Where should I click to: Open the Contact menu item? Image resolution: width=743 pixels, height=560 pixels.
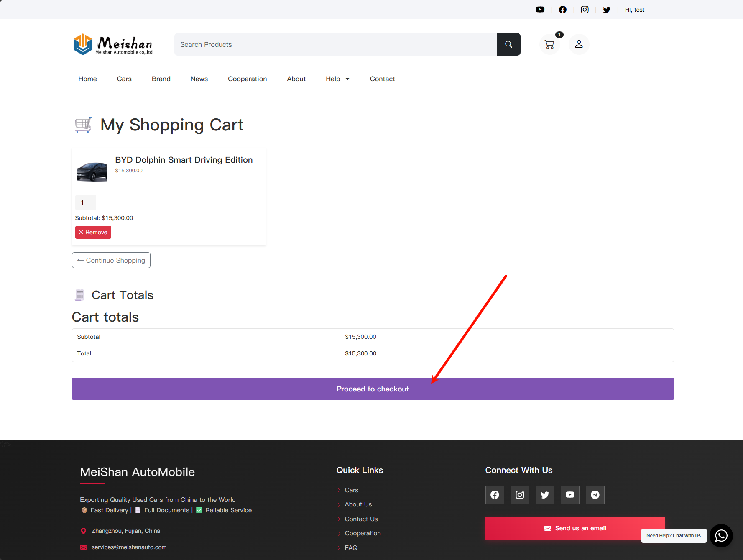(382, 79)
